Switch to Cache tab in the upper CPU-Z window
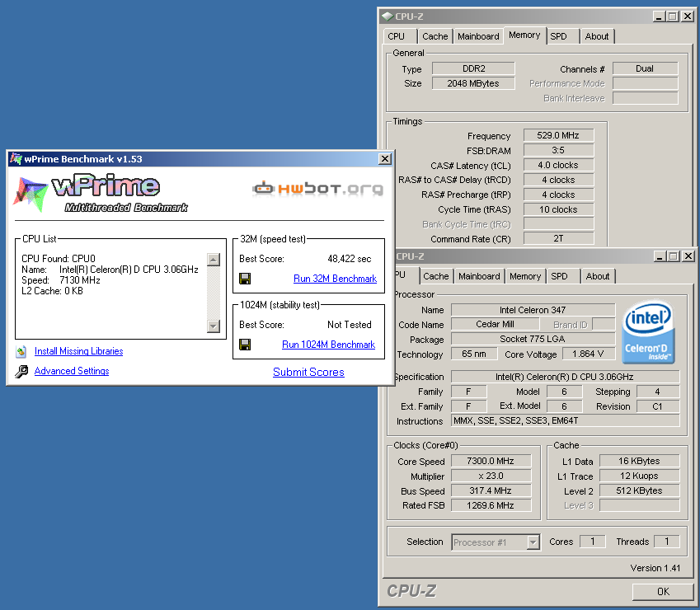Viewport: 700px width, 610px height. tap(435, 36)
